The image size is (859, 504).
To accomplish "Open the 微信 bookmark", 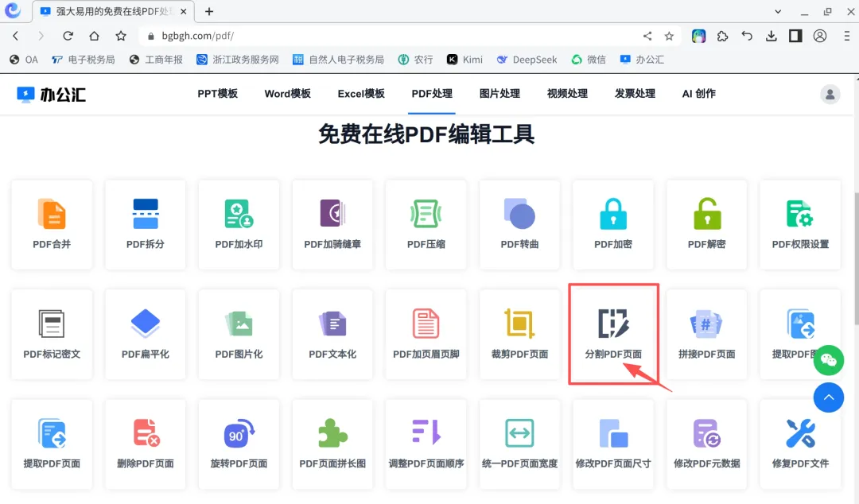I will pyautogui.click(x=589, y=60).
